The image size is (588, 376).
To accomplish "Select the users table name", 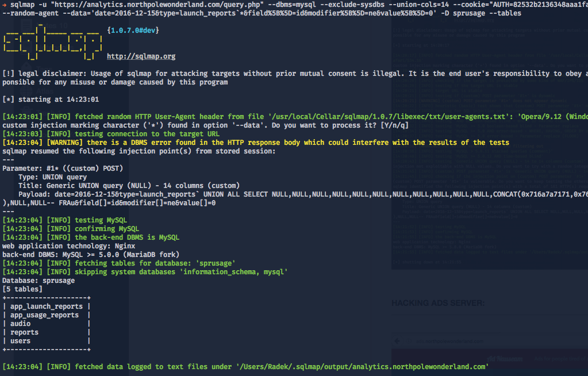I will [20, 341].
